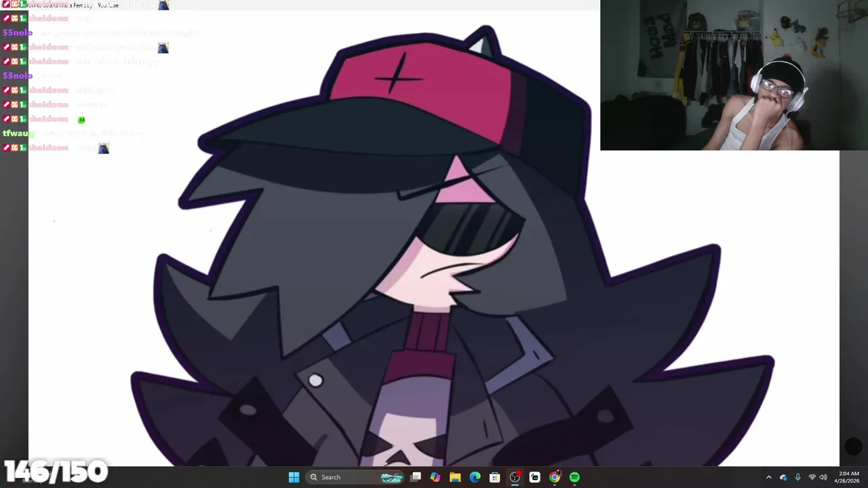The height and width of the screenshot is (488, 868).
Task: Open Microsoft Edge from the taskbar
Action: coord(475,477)
